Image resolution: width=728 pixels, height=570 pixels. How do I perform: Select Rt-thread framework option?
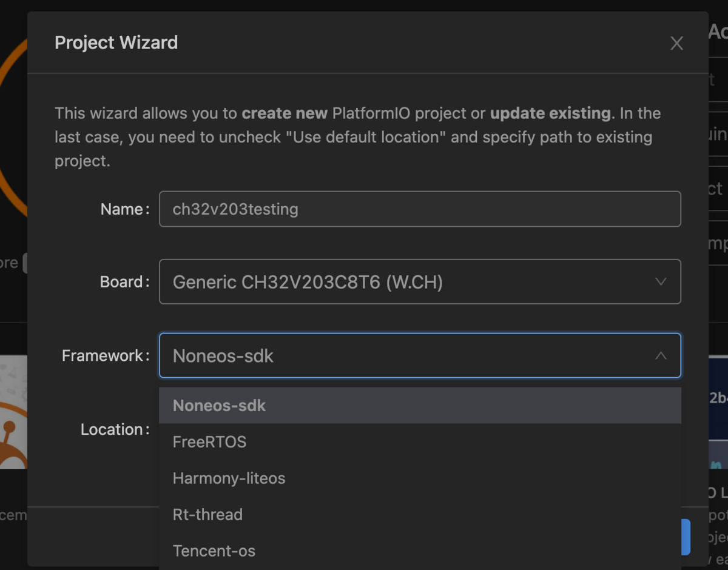[x=420, y=515]
